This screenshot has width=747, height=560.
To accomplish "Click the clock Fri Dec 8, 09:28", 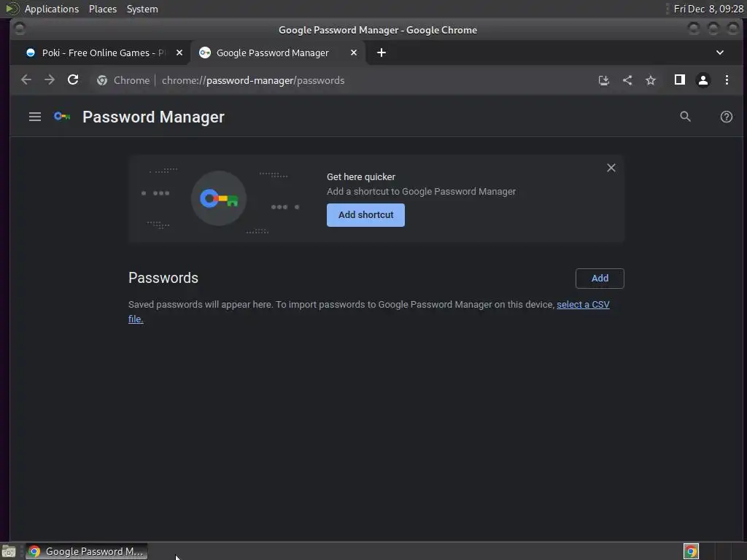I will pos(708,9).
